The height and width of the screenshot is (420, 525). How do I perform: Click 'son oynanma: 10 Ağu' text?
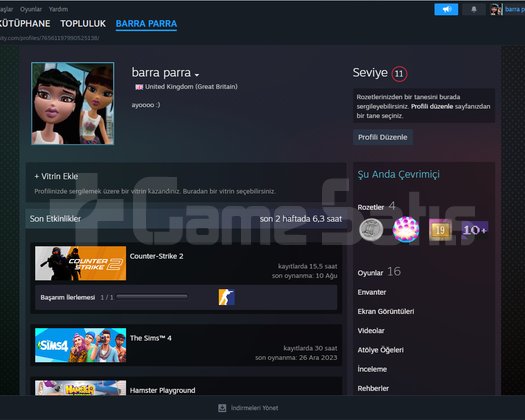(304, 276)
